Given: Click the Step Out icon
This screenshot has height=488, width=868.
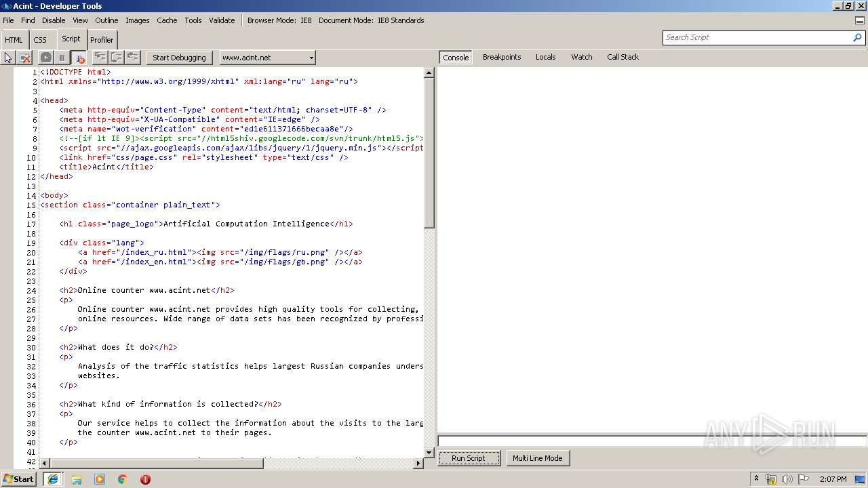Looking at the screenshot, I should pyautogui.click(x=132, y=58).
